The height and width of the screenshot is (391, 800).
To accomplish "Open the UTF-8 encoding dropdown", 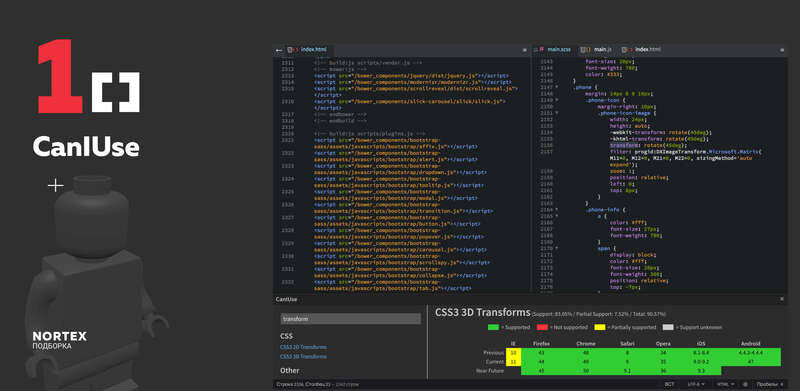I will pos(696,384).
